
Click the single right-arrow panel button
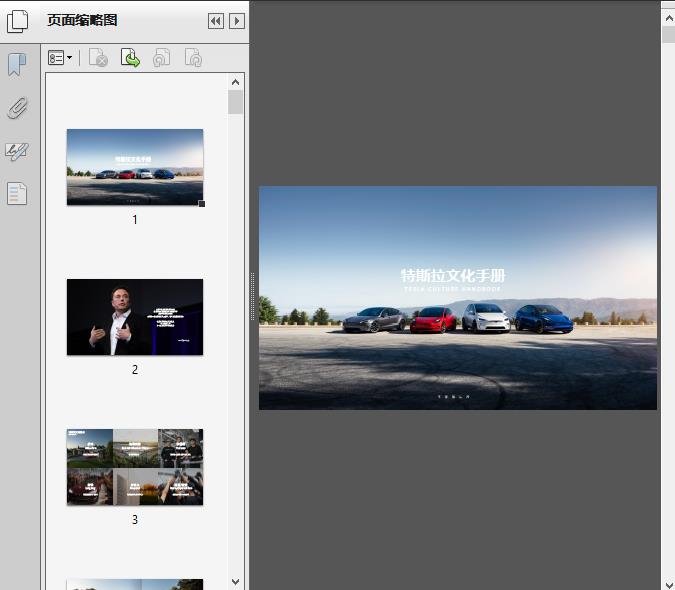(x=236, y=21)
